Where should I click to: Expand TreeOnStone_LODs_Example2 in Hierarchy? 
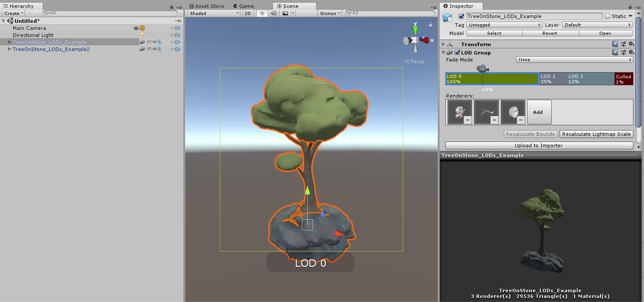(x=9, y=49)
